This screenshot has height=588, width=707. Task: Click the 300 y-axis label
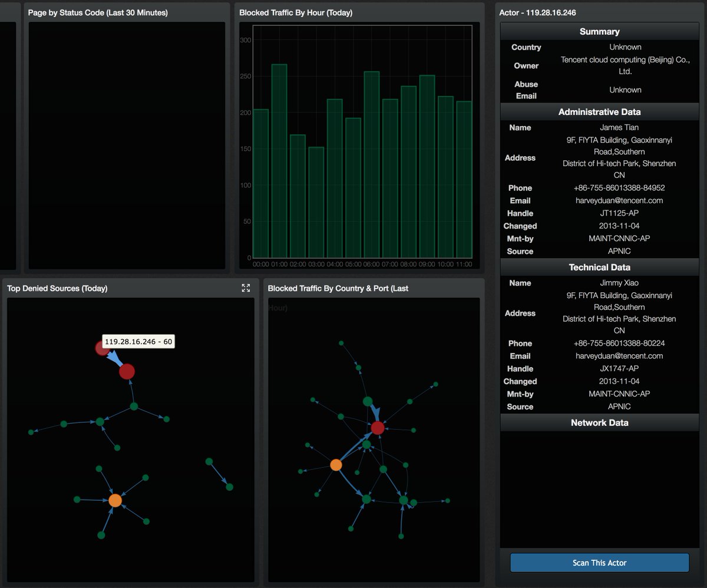coord(245,40)
